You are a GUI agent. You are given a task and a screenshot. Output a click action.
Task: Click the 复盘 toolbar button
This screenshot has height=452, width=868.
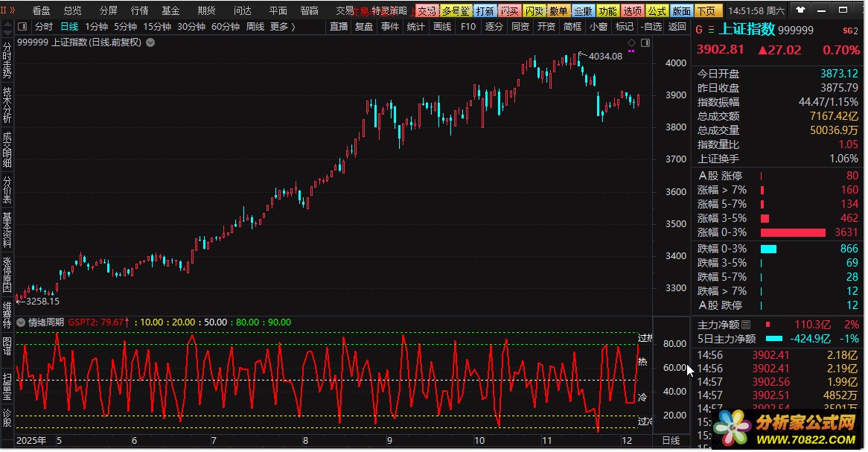tap(364, 27)
